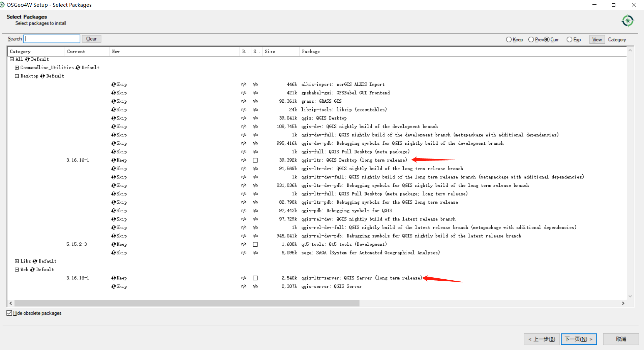
Task: Collapse the Desktop category
Action: coord(17,76)
